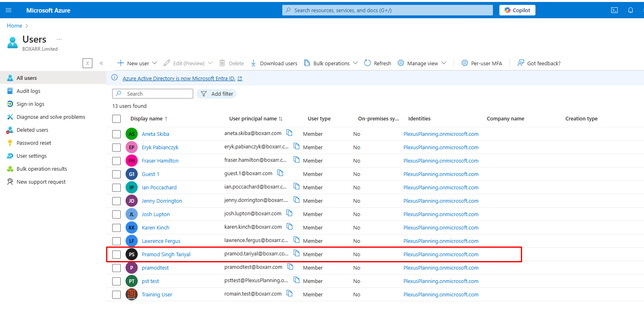This screenshot has width=644, height=313.
Task: Select pramodtest row checkbox
Action: tap(117, 268)
